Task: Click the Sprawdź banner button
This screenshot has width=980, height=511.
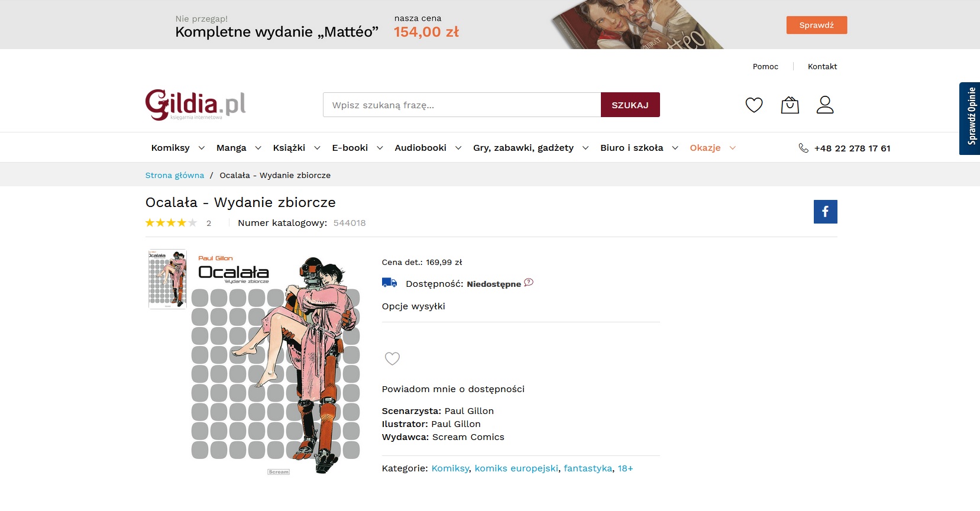Action: click(817, 25)
